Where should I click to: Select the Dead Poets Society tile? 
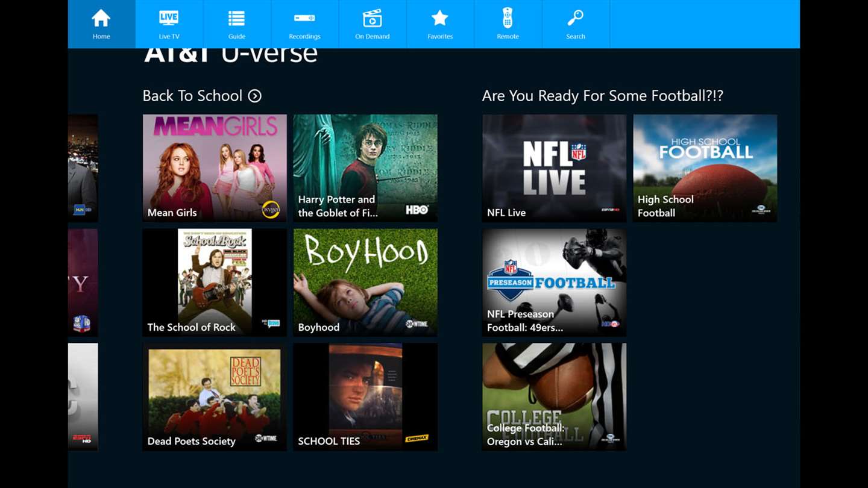pyautogui.click(x=215, y=397)
